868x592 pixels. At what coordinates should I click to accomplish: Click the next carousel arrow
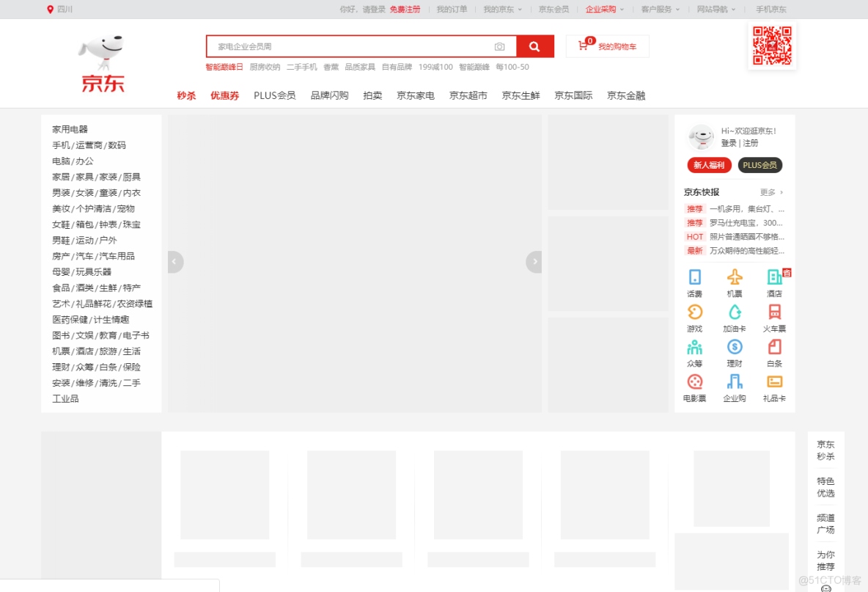(534, 261)
